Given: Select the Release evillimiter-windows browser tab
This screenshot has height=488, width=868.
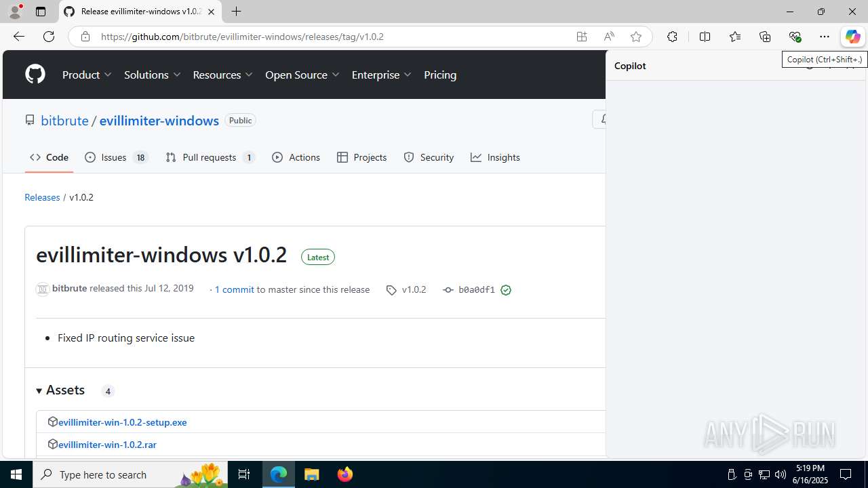Looking at the screenshot, I should click(x=140, y=12).
